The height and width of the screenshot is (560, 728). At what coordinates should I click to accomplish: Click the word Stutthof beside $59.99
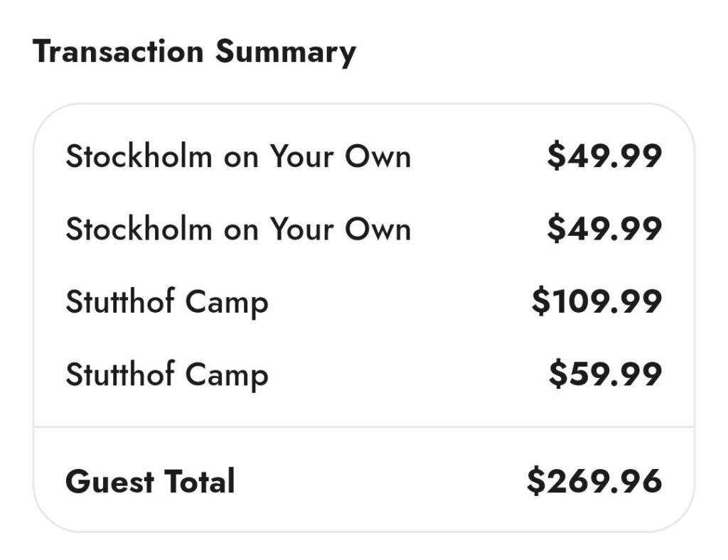pos(119,374)
